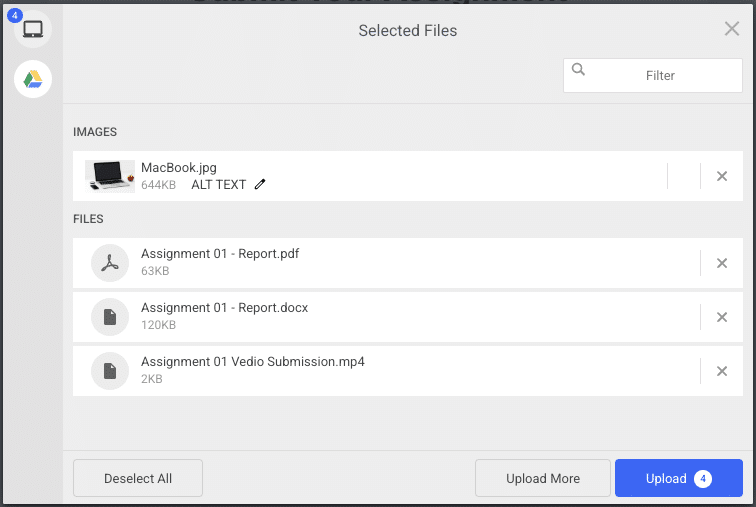The width and height of the screenshot is (756, 507).
Task: Click the PDF icon for Assignment 01 - Report.pdf
Action: click(x=110, y=263)
